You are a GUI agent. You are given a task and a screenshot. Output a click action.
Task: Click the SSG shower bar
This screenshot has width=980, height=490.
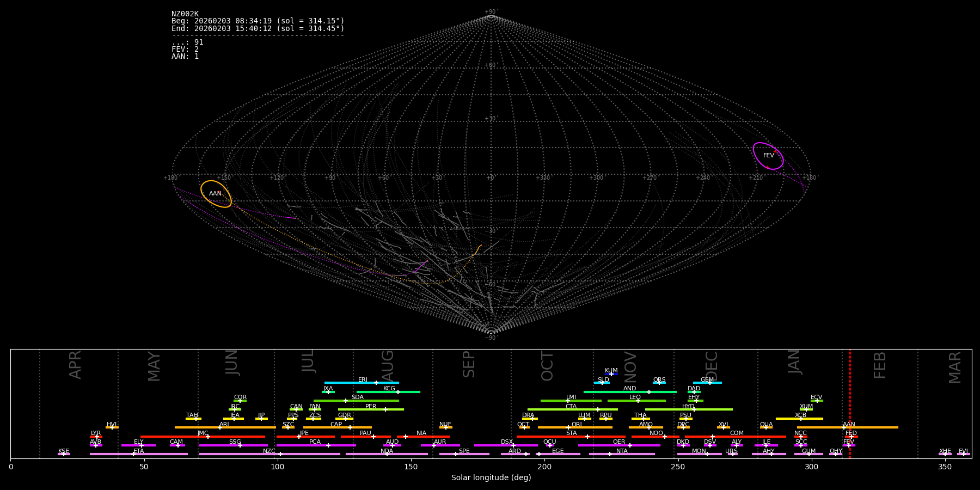(234, 445)
